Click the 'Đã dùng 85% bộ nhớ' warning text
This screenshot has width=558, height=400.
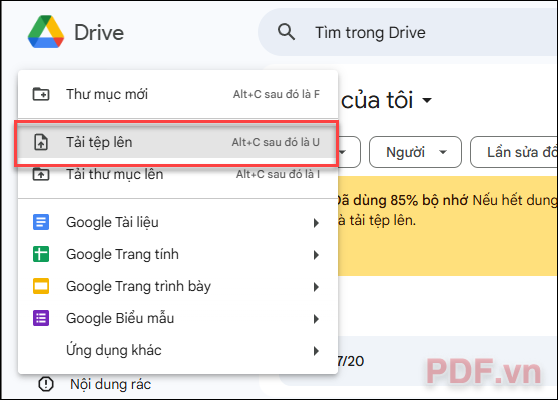click(402, 200)
